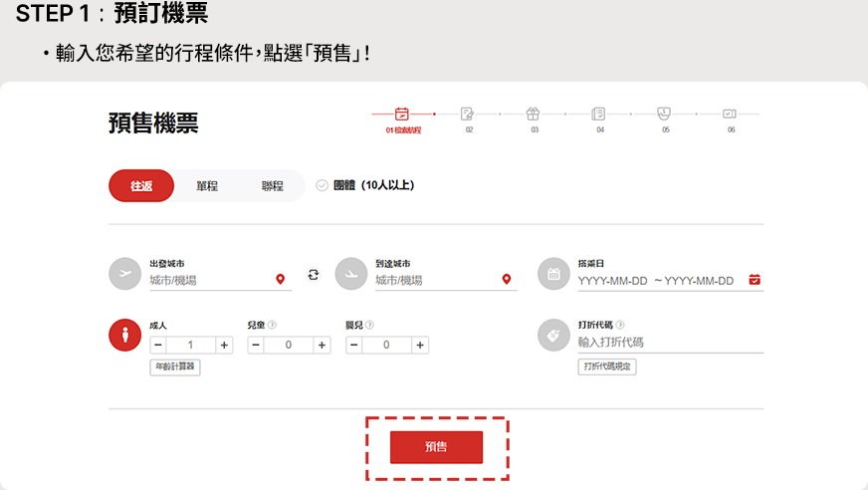Click the infant help question mark icon
Screen dimensions: 868x490
click(x=370, y=325)
